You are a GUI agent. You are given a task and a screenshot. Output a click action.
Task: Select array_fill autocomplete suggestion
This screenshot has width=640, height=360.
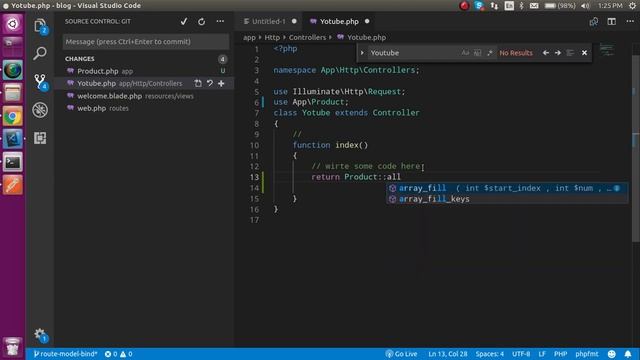tap(507, 188)
